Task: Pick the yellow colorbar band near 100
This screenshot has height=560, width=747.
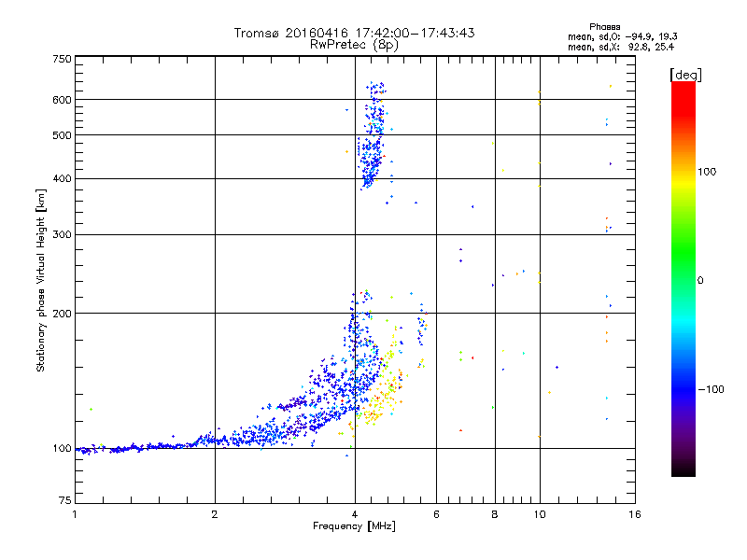Action: pos(683,175)
